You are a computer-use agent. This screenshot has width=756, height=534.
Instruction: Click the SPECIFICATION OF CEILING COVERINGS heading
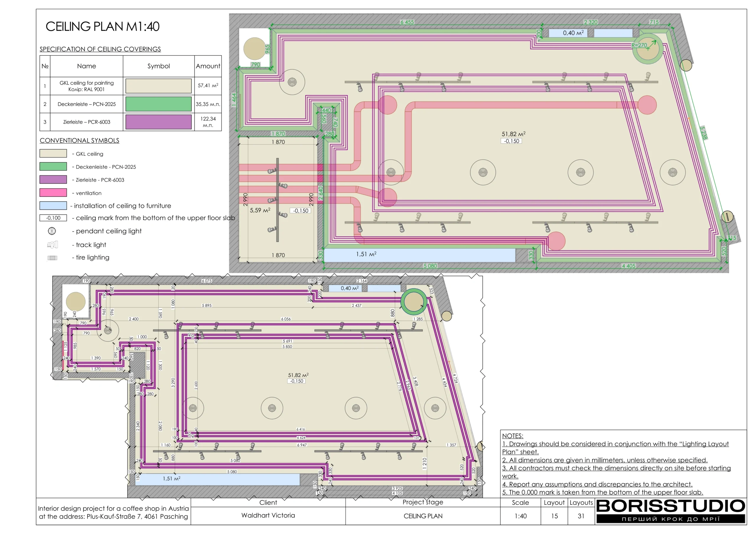tap(100, 49)
